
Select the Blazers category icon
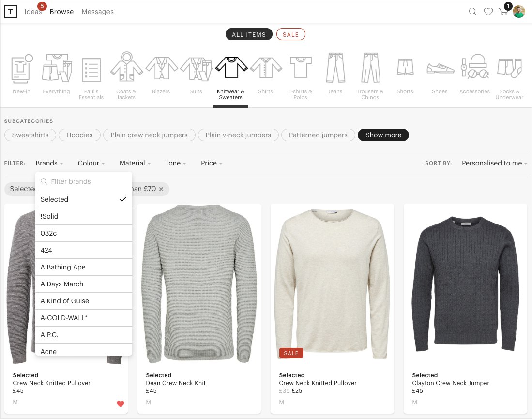(x=161, y=69)
